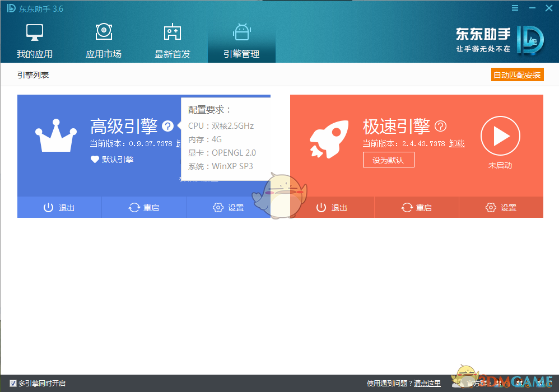
Task: Click the 自动匹配安装 button
Action: tap(517, 75)
